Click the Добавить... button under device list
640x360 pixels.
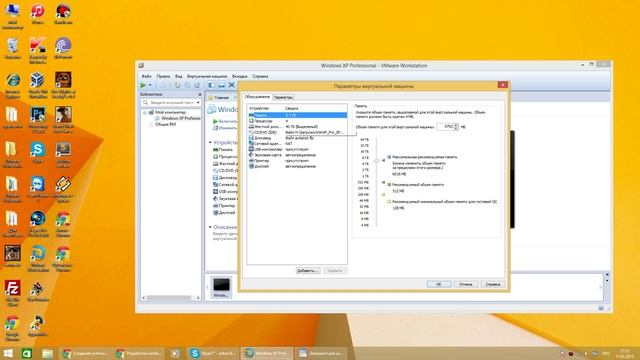tap(308, 271)
